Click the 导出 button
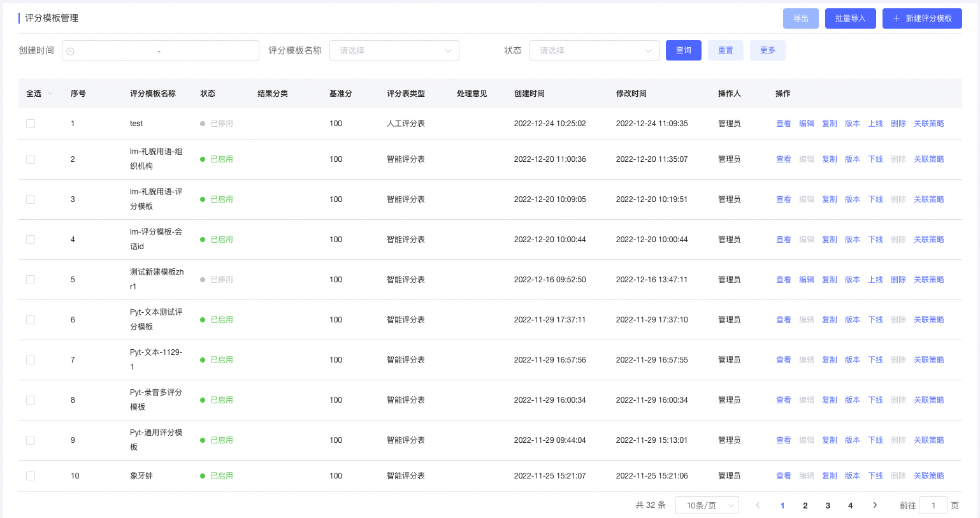The height and width of the screenshot is (518, 980). 801,18
